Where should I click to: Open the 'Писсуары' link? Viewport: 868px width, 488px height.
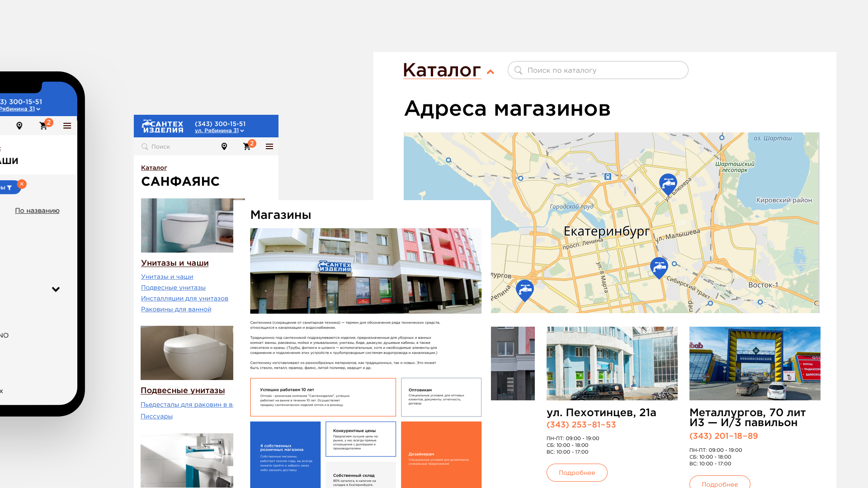pyautogui.click(x=156, y=416)
